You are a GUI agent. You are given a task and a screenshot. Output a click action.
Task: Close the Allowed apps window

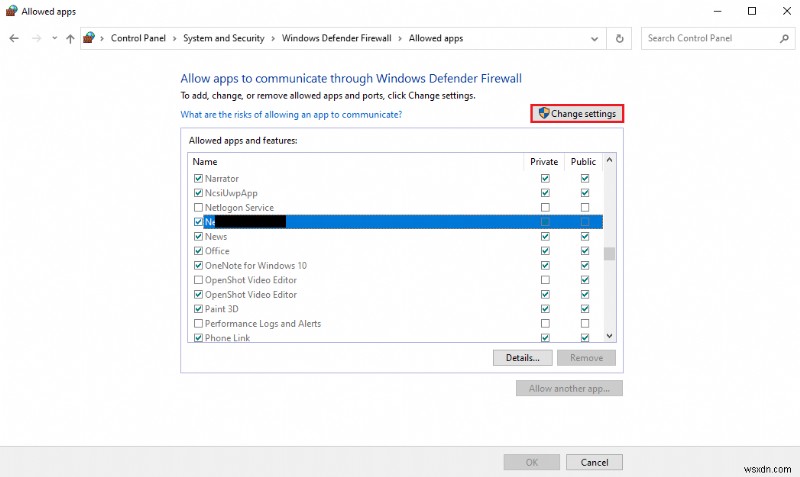click(787, 11)
